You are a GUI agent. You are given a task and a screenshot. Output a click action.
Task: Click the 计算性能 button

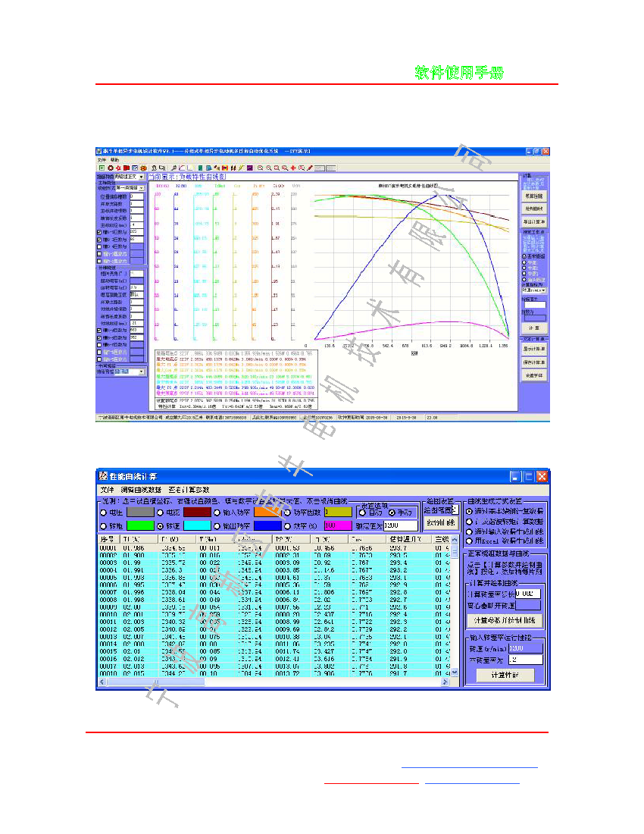(505, 675)
